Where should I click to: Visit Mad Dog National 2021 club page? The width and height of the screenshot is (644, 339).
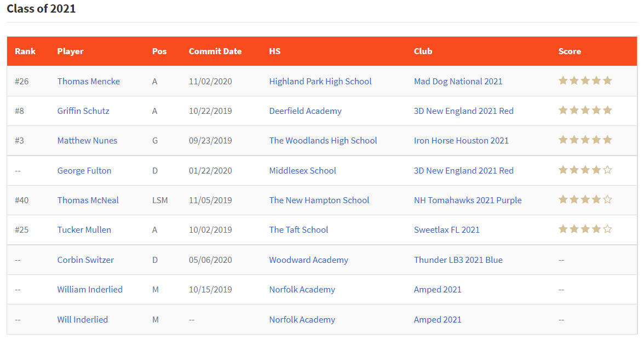[x=458, y=81]
